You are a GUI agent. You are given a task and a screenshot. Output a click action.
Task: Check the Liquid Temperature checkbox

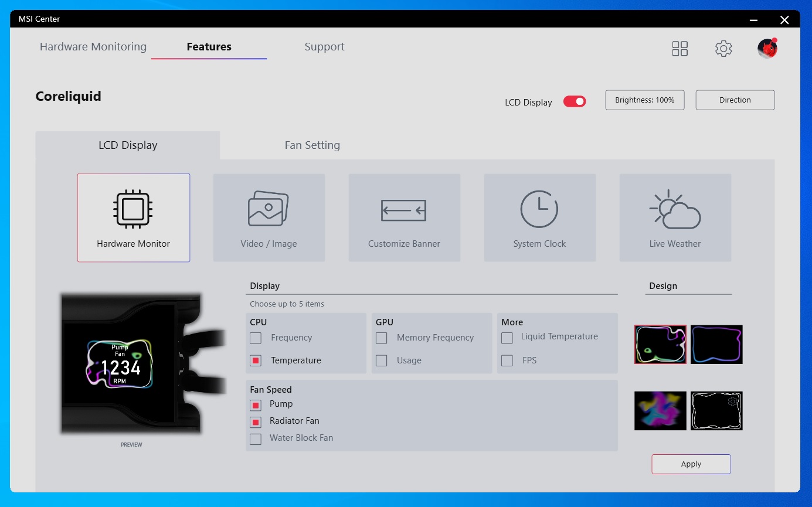pos(507,338)
